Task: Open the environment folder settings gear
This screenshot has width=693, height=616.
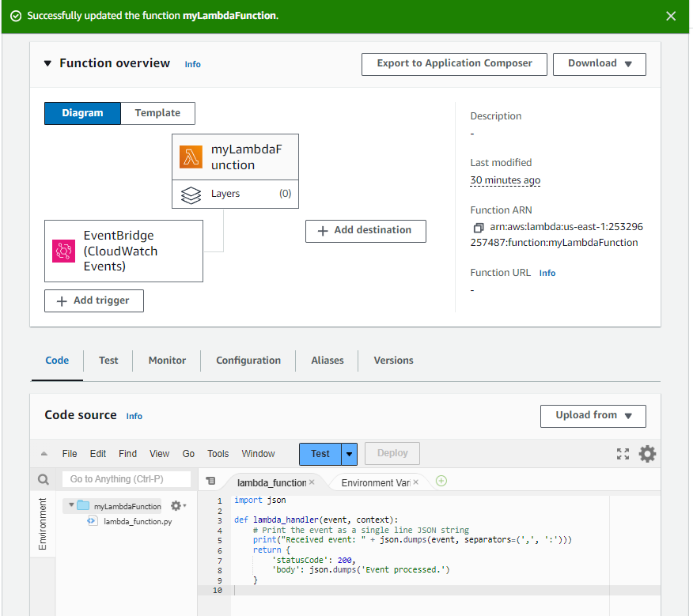Action: 177,506
